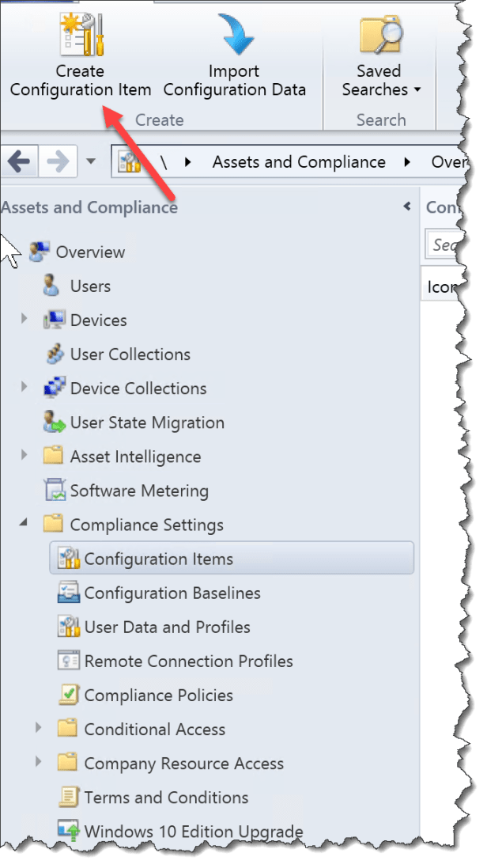Click the Create Configuration Item icon
The width and height of the screenshot is (487, 868).
pyautogui.click(x=81, y=33)
